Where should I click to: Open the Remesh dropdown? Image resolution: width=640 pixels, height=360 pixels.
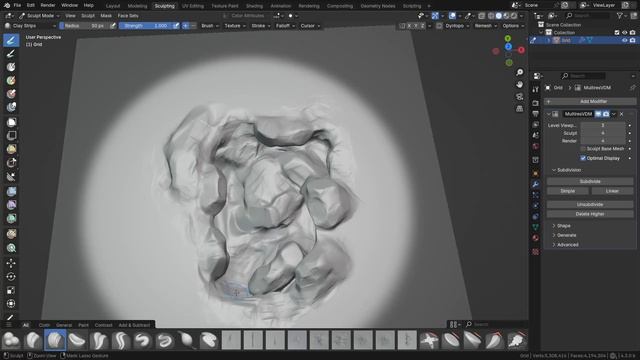click(x=485, y=26)
